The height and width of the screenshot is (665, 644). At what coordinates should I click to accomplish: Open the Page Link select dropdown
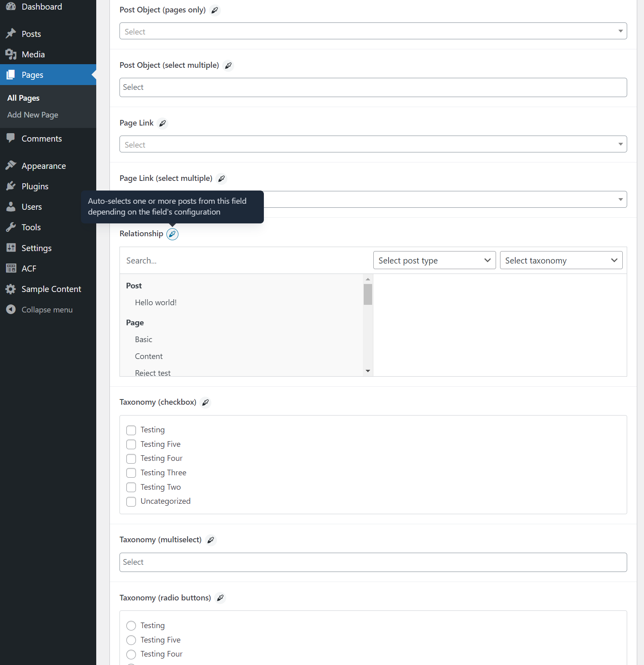pyautogui.click(x=373, y=144)
